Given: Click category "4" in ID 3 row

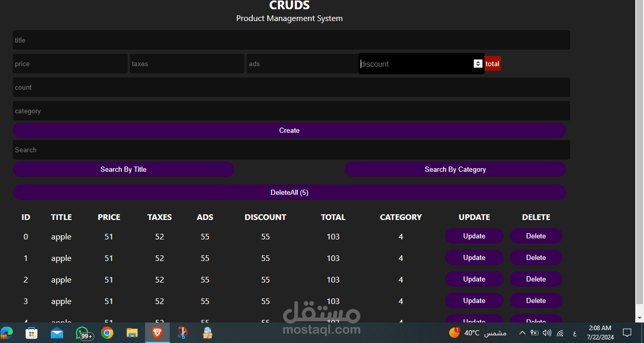Looking at the screenshot, I should [401, 301].
